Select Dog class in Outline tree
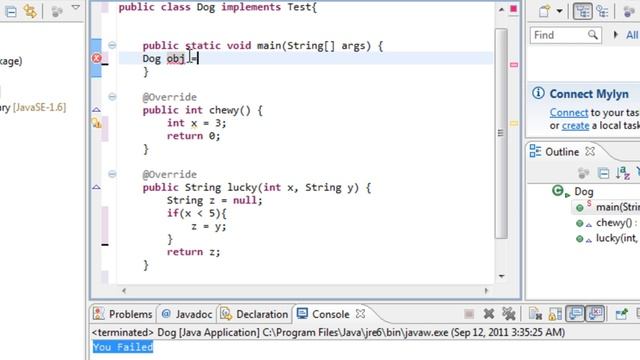 click(583, 191)
